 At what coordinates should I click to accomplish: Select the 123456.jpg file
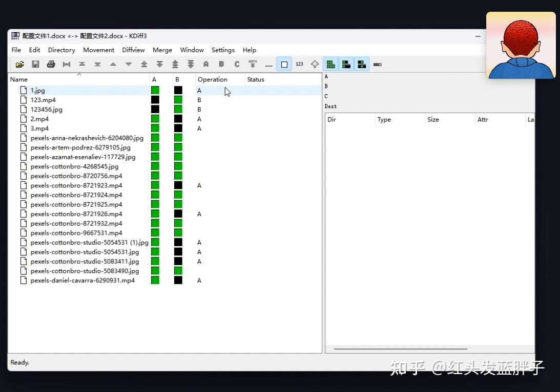click(x=47, y=110)
